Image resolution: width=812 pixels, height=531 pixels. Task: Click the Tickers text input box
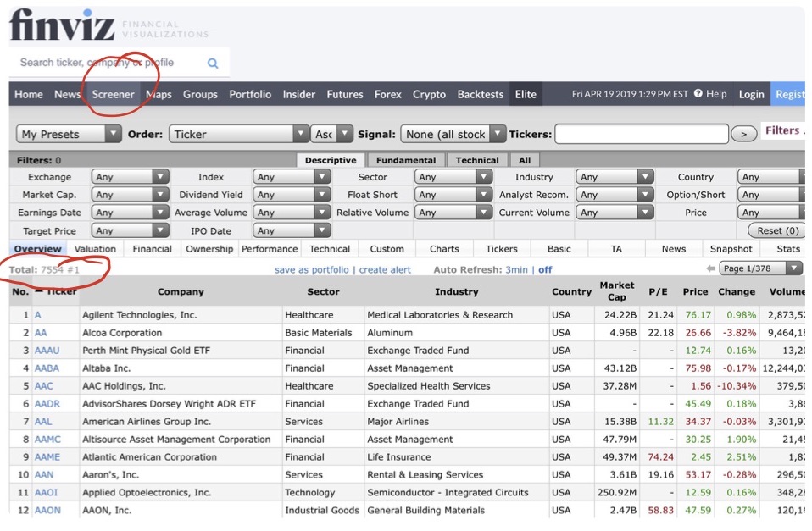641,134
